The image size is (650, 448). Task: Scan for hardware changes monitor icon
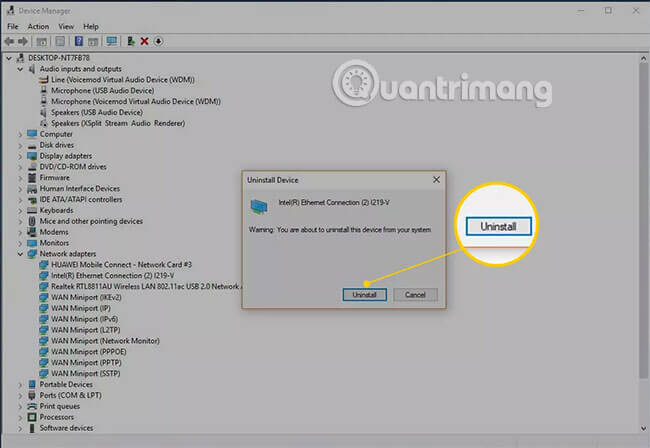click(x=112, y=41)
